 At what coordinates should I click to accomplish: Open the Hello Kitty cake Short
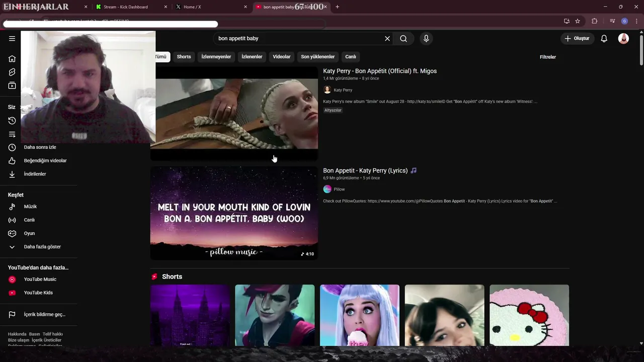point(529,315)
